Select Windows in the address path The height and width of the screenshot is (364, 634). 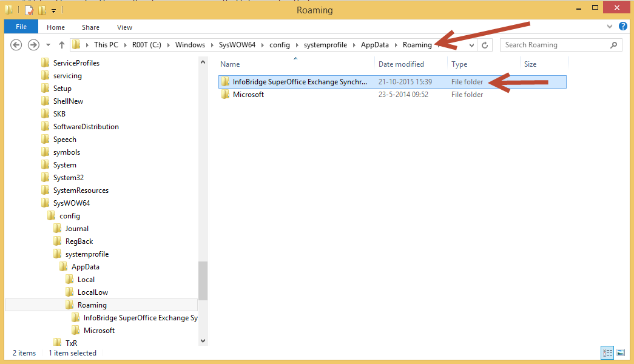tap(190, 45)
